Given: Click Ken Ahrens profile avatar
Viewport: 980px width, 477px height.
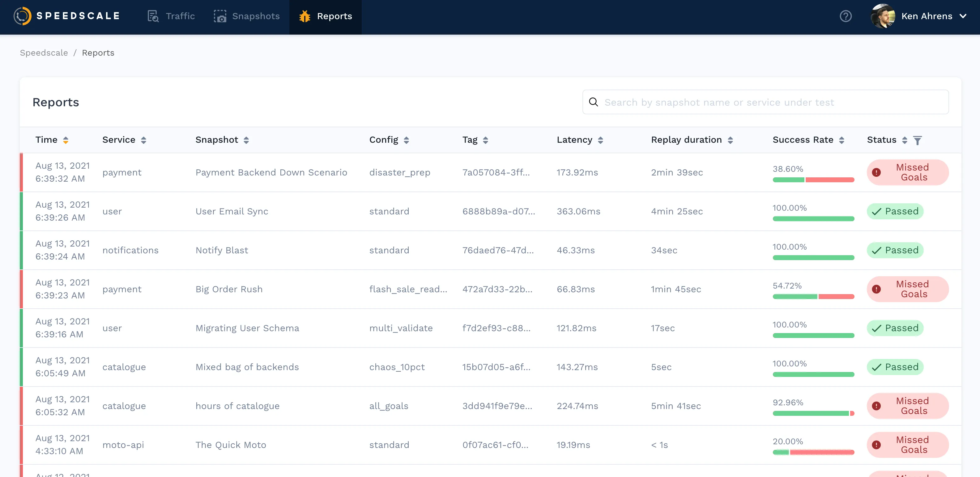Looking at the screenshot, I should click(883, 16).
